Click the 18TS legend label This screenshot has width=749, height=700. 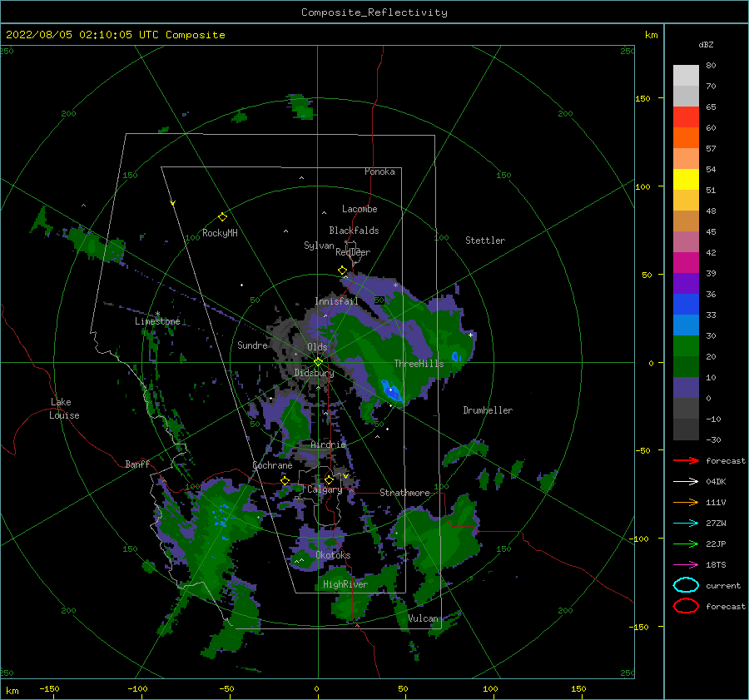(716, 565)
